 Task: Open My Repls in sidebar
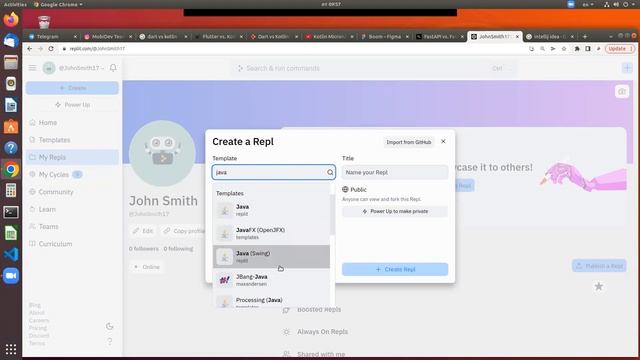tap(72, 157)
